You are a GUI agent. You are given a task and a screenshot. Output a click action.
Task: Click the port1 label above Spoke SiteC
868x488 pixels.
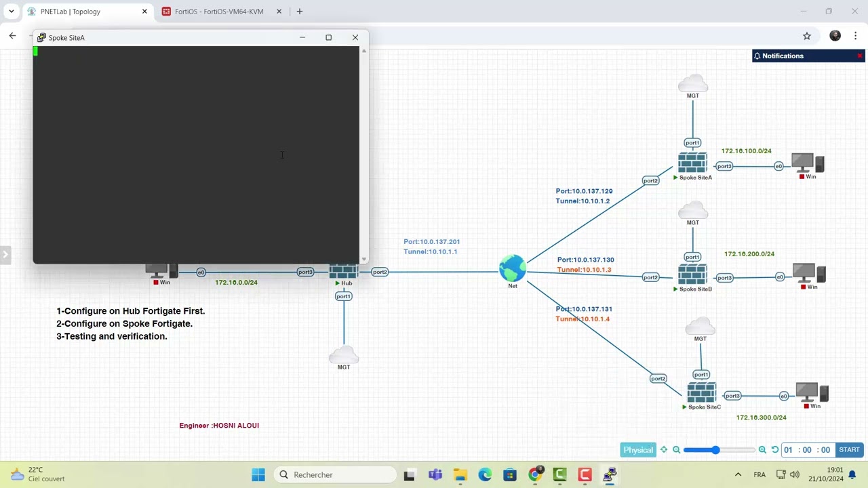tap(701, 374)
